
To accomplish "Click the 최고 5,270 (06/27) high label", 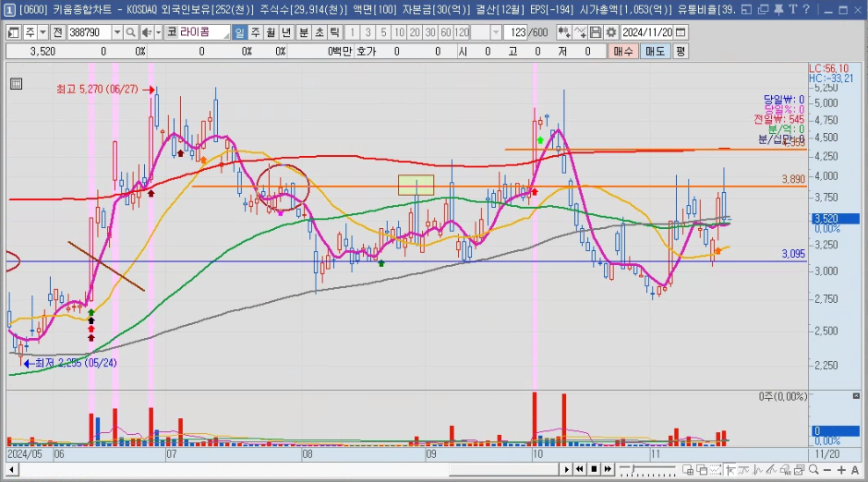I will tap(97, 89).
